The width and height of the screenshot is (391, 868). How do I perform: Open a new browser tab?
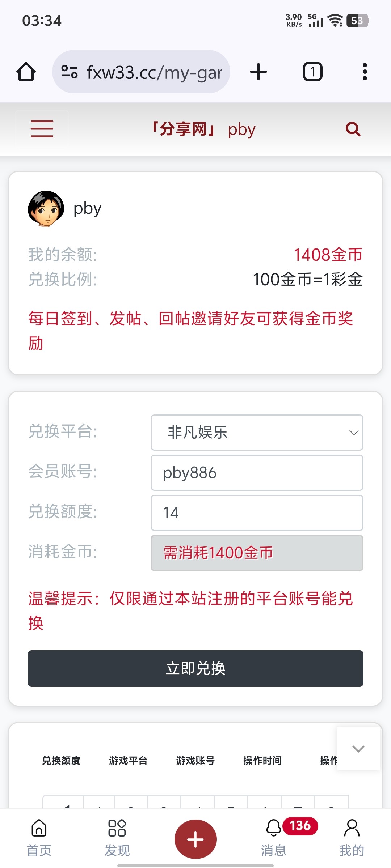point(258,72)
